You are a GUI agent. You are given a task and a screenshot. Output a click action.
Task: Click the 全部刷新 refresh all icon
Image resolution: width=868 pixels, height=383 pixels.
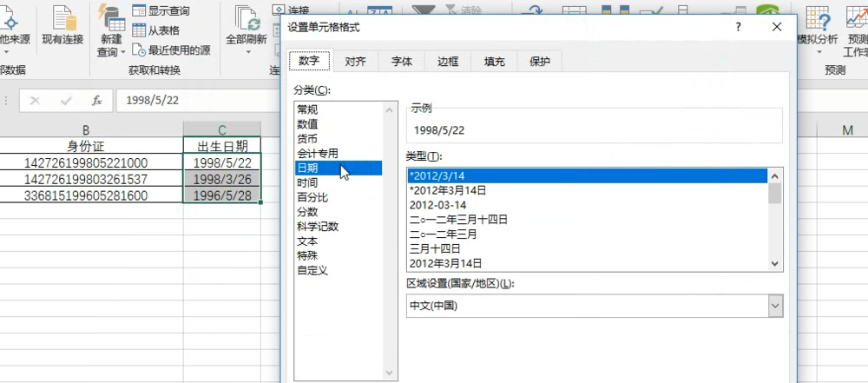247,17
